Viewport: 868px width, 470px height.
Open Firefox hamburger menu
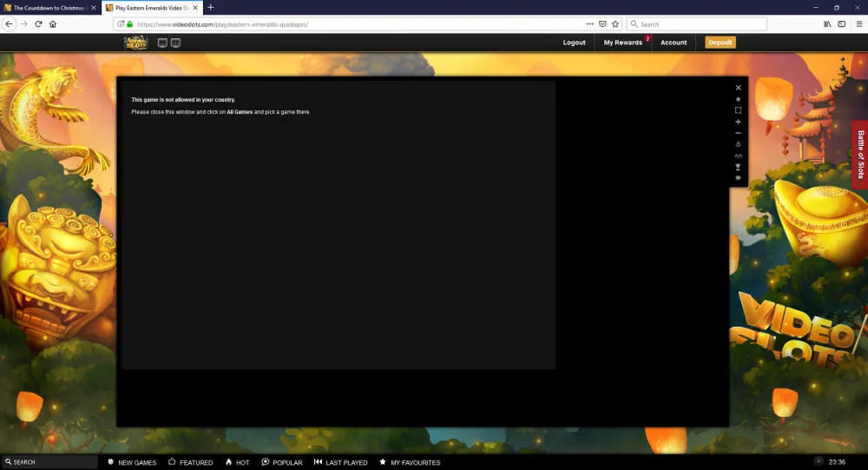coord(859,23)
